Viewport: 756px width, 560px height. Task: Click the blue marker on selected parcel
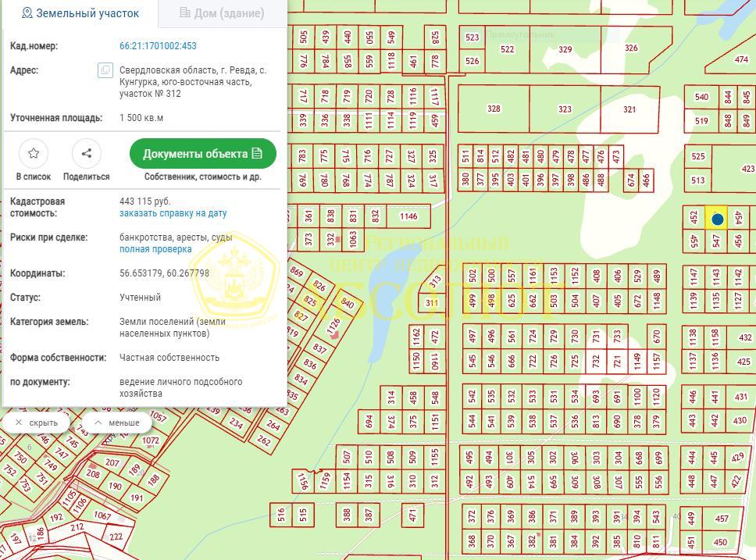(x=718, y=220)
